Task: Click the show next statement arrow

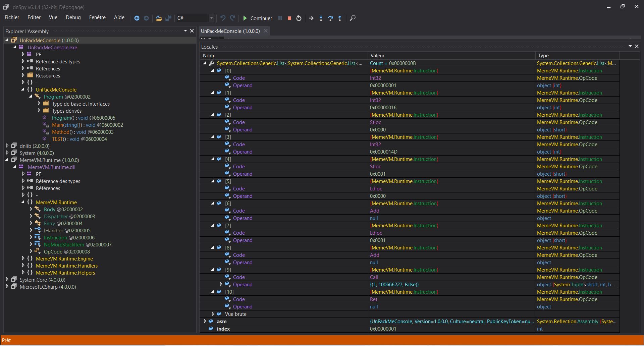Action: [x=311, y=18]
